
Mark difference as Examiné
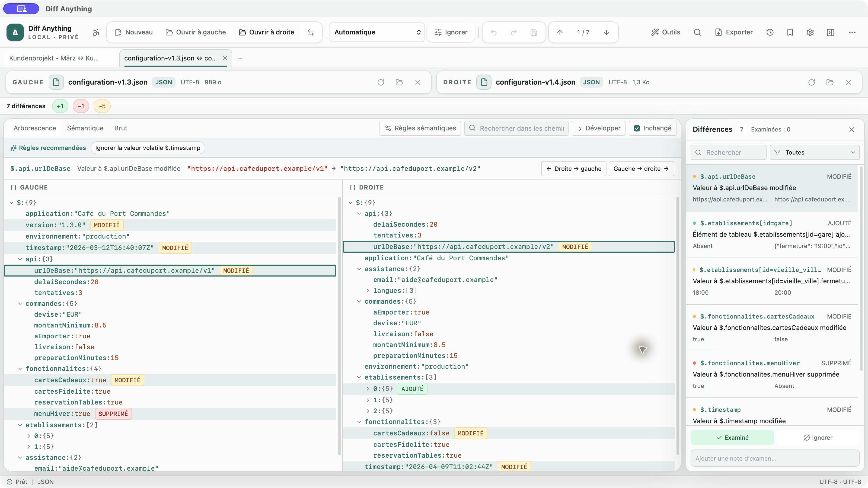tap(732, 438)
